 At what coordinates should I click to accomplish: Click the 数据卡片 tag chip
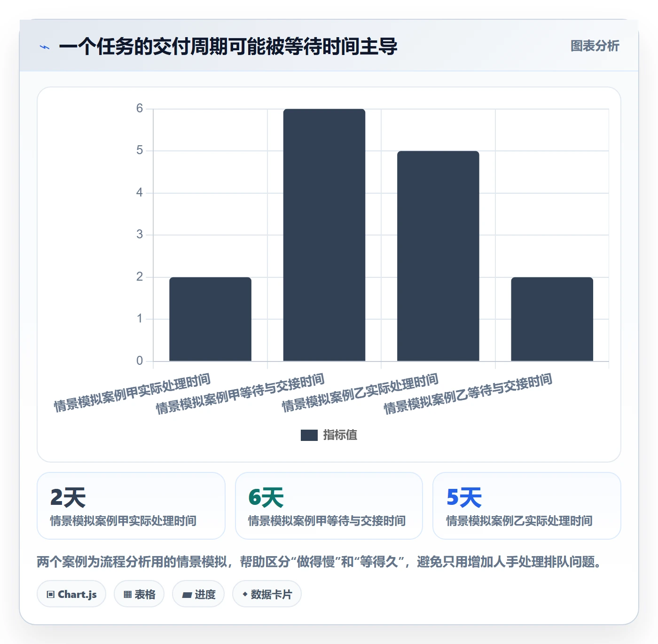point(267,594)
